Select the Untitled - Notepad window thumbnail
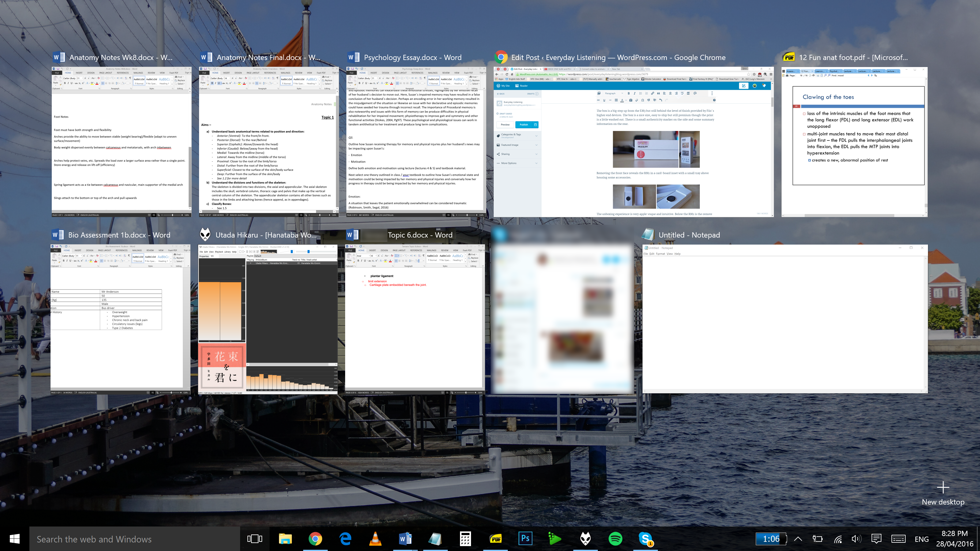The width and height of the screenshot is (980, 551). [785, 319]
